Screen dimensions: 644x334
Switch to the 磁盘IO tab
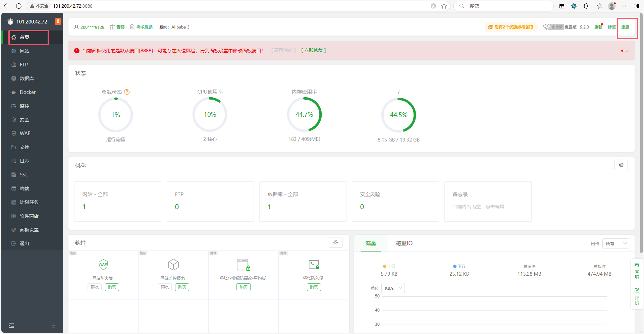(404, 243)
